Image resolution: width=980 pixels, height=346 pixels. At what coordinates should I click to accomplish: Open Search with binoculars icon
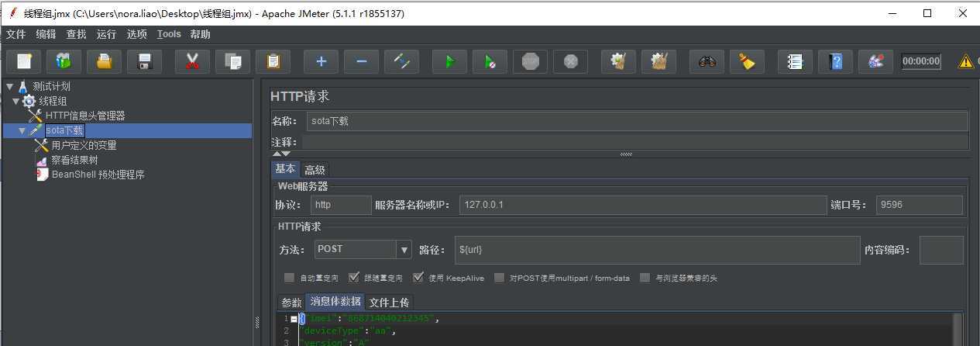click(707, 61)
